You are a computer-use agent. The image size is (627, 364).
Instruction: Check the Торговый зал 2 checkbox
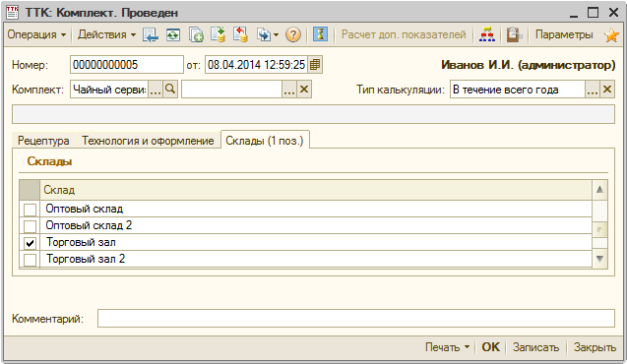coord(30,260)
